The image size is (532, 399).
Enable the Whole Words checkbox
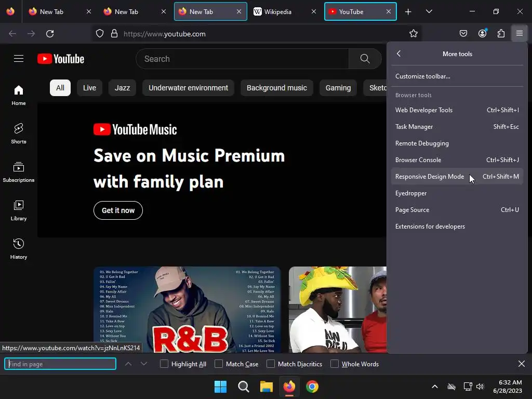335,364
